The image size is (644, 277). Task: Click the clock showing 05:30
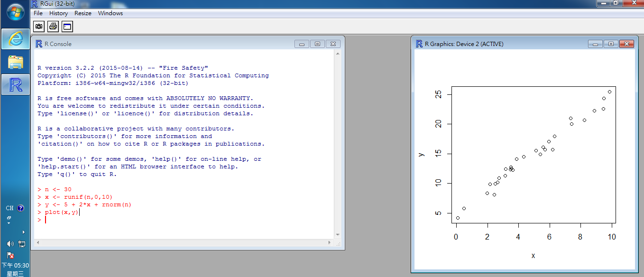pyautogui.click(x=15, y=266)
